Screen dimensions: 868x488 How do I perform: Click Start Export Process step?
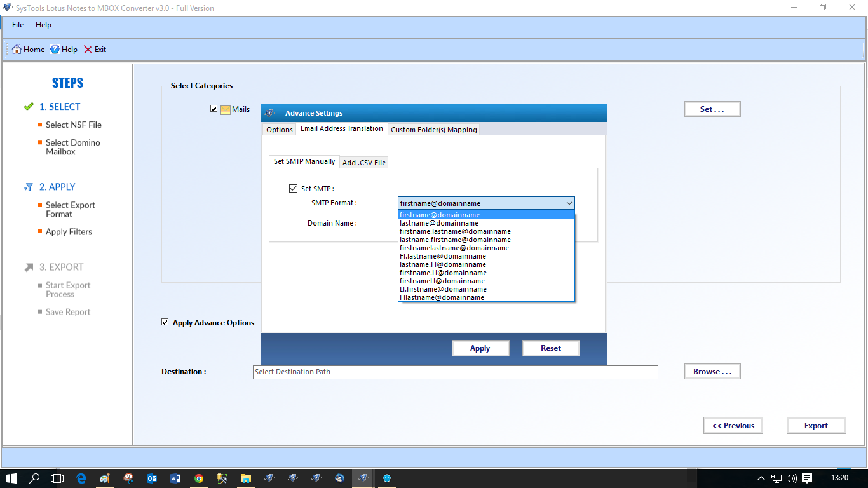pos(68,290)
